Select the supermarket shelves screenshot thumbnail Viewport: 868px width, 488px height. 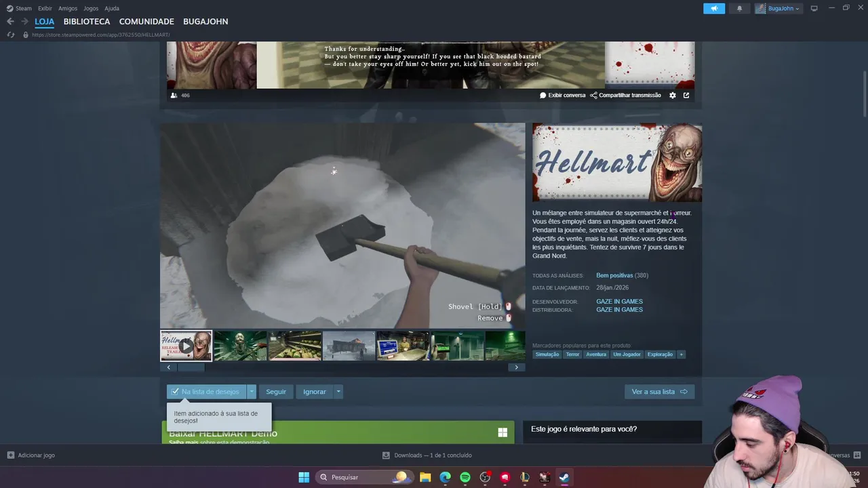294,346
